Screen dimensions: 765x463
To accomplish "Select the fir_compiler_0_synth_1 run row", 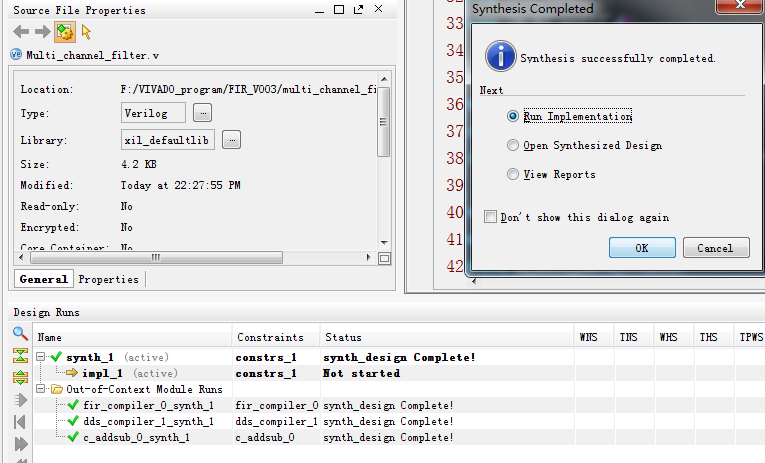I will coord(148,405).
